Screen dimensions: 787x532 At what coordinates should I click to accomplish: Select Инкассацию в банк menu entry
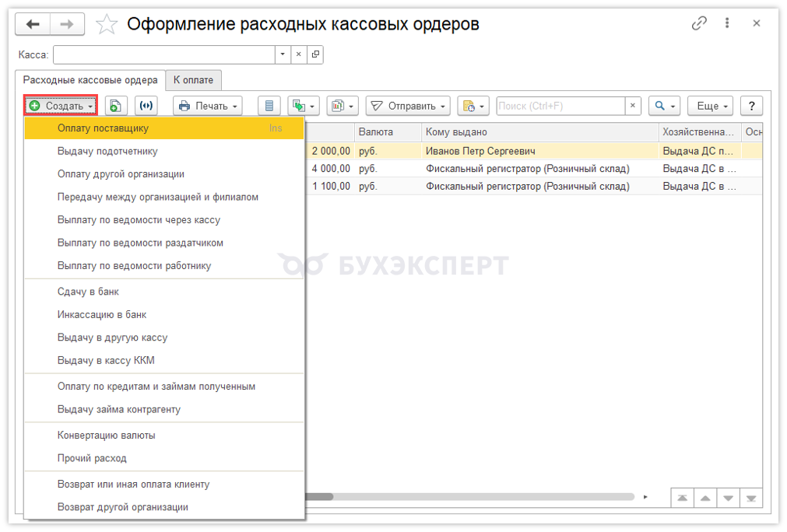(102, 315)
